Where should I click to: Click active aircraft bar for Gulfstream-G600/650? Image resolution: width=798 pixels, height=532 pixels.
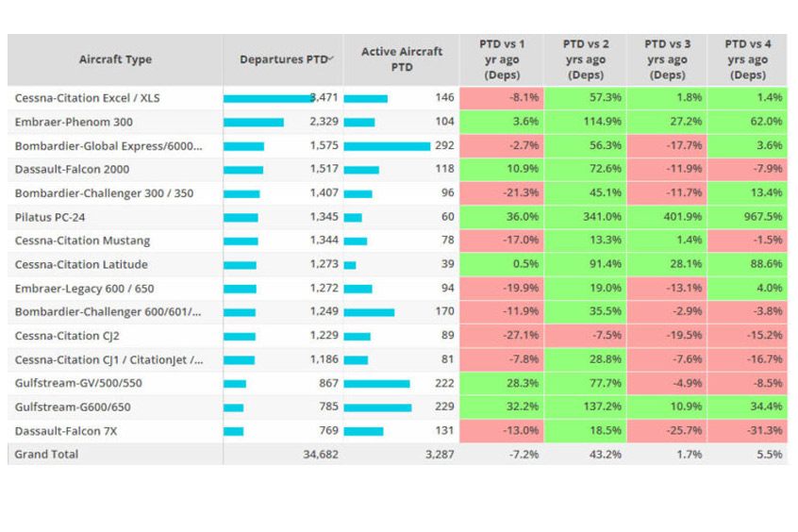pos(377,407)
